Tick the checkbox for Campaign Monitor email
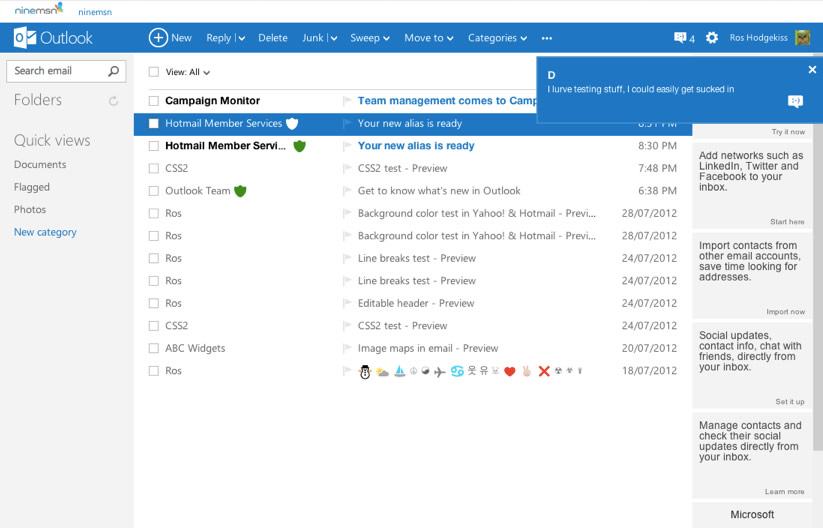This screenshot has width=823, height=528. pos(154,101)
